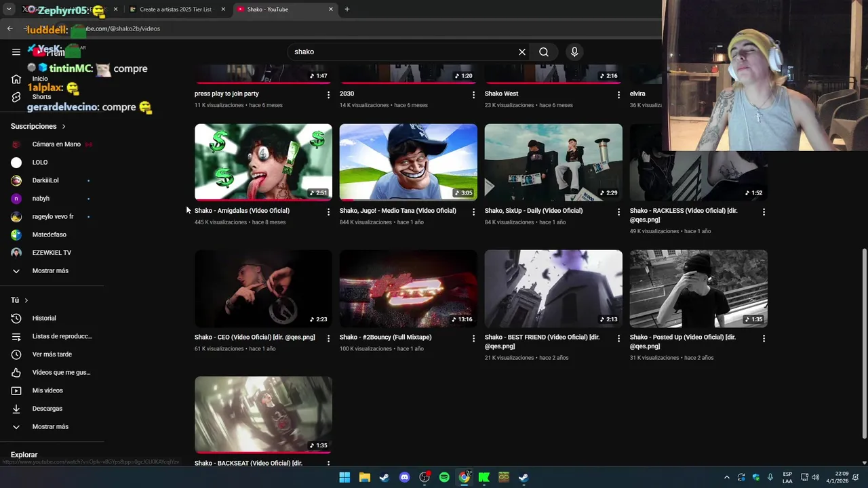The image size is (868, 488).
Task: Open three-dot menu for BEST FRIEND video
Action: click(618, 338)
